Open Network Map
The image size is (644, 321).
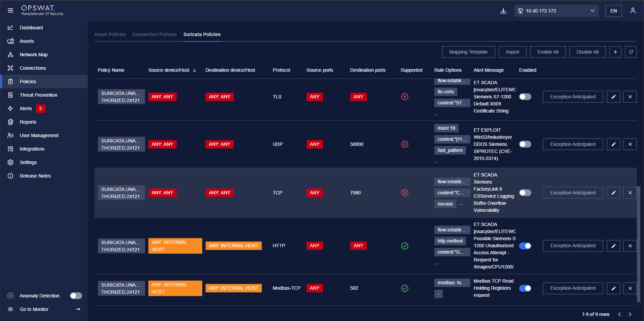coord(34,55)
